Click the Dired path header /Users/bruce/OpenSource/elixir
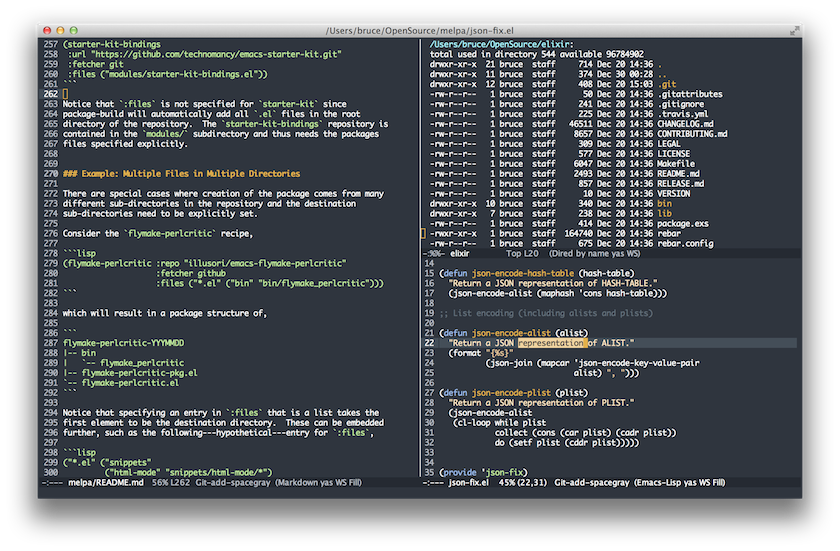 (501, 44)
